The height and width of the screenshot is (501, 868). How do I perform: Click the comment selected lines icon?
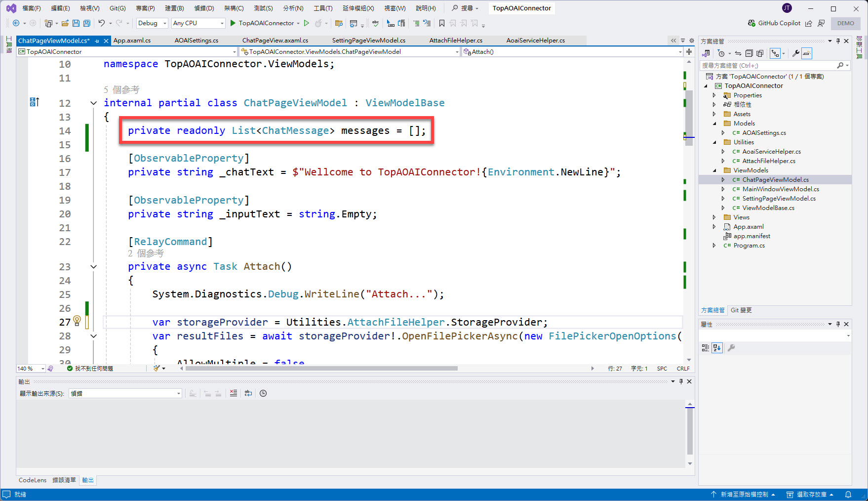[416, 23]
